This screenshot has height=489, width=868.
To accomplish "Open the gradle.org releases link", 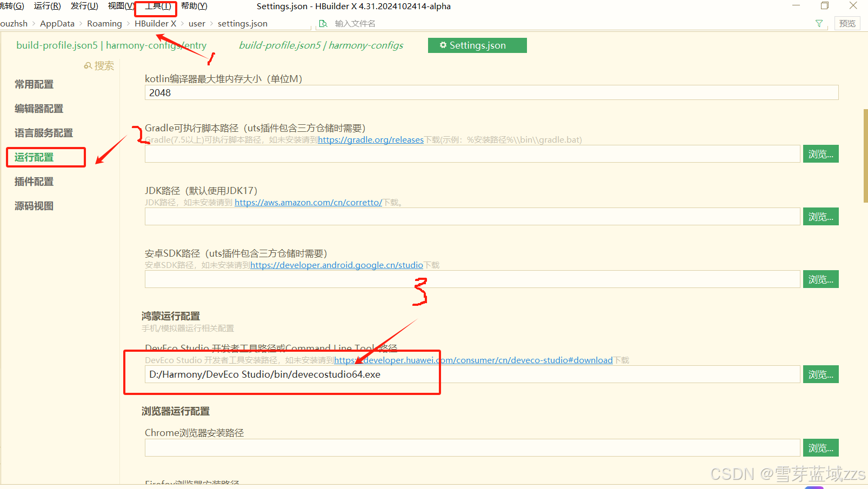I will 371,140.
